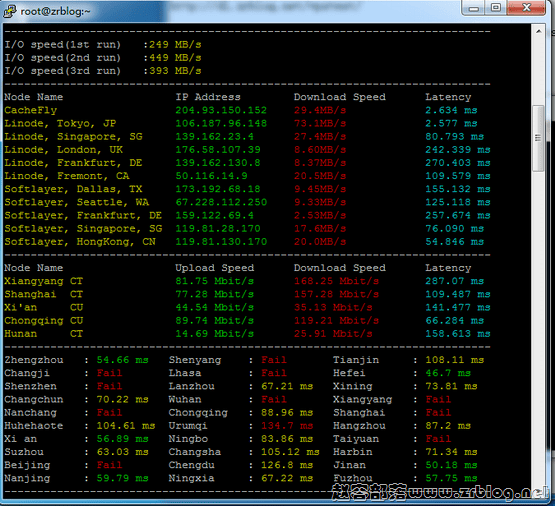Click the vertical scrollbar thumb
The image size is (555, 506).
coord(538,138)
